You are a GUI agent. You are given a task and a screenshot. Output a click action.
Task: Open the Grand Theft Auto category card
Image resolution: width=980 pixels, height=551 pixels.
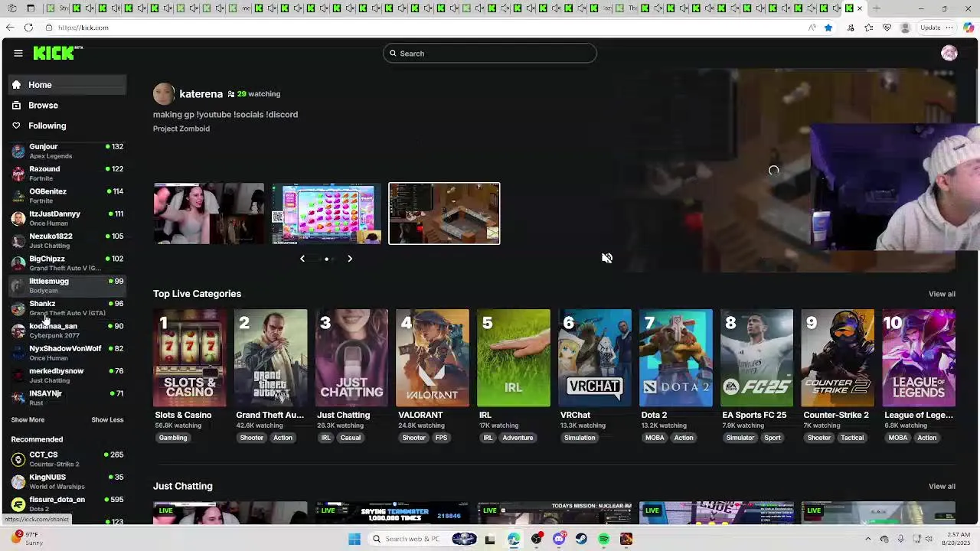coord(271,357)
